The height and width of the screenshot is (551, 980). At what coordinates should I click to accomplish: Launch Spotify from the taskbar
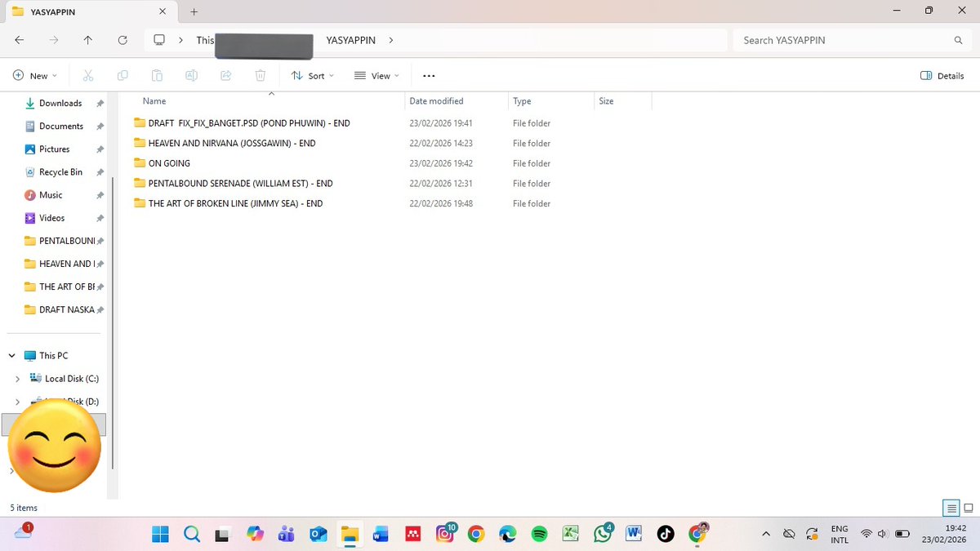(x=539, y=534)
